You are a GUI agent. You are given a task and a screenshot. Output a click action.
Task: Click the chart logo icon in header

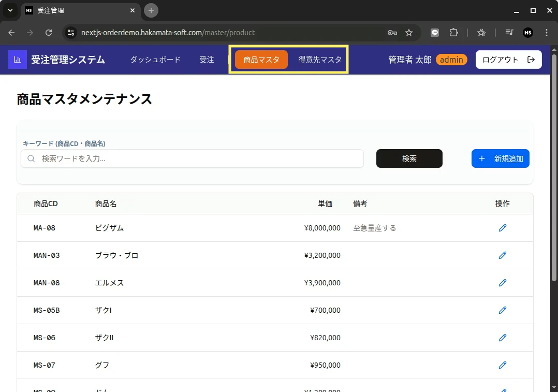18,60
